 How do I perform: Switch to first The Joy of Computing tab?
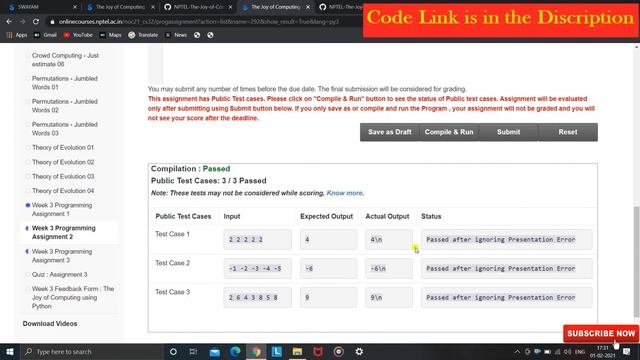coord(119,7)
